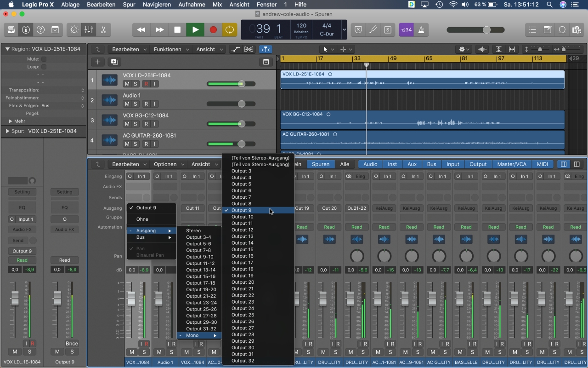Mute the VOX LD-251E-1084 track
Viewport: 588px width, 368px height.
pyautogui.click(x=127, y=84)
